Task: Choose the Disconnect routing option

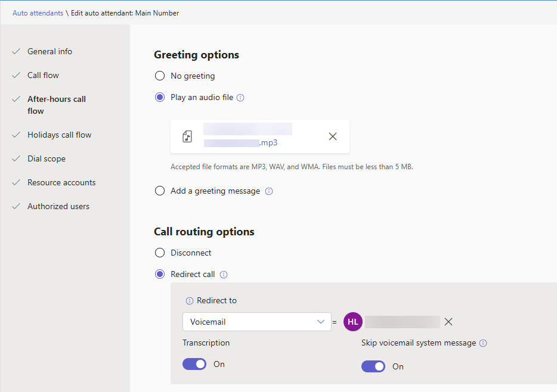Action: click(x=160, y=253)
